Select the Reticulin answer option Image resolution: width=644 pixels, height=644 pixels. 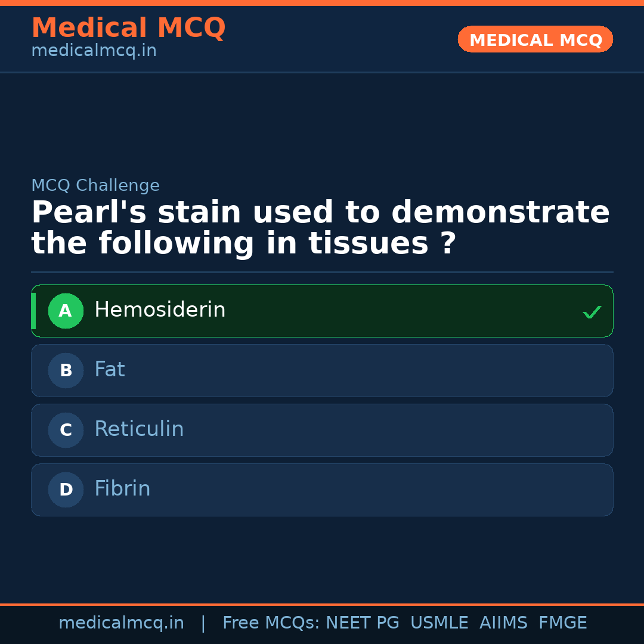point(322,430)
